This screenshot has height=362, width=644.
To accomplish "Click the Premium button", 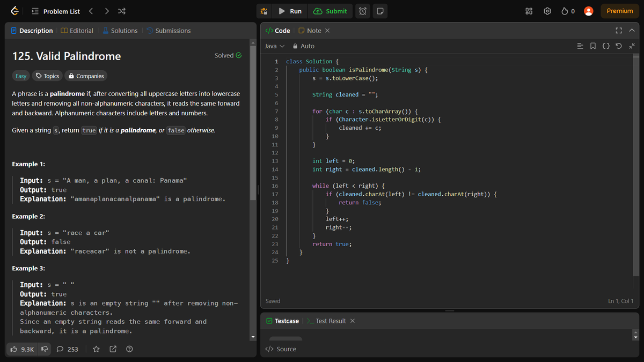I will tap(620, 11).
